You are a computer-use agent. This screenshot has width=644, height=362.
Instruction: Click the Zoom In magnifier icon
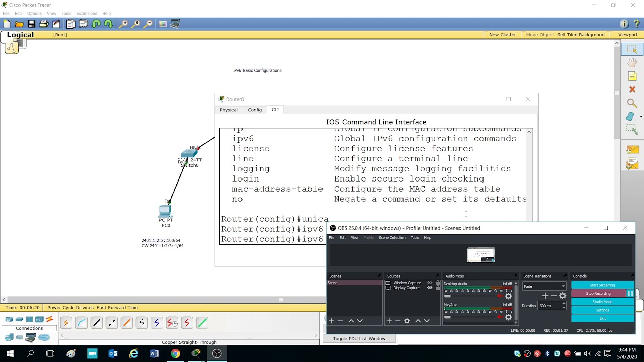[123, 24]
